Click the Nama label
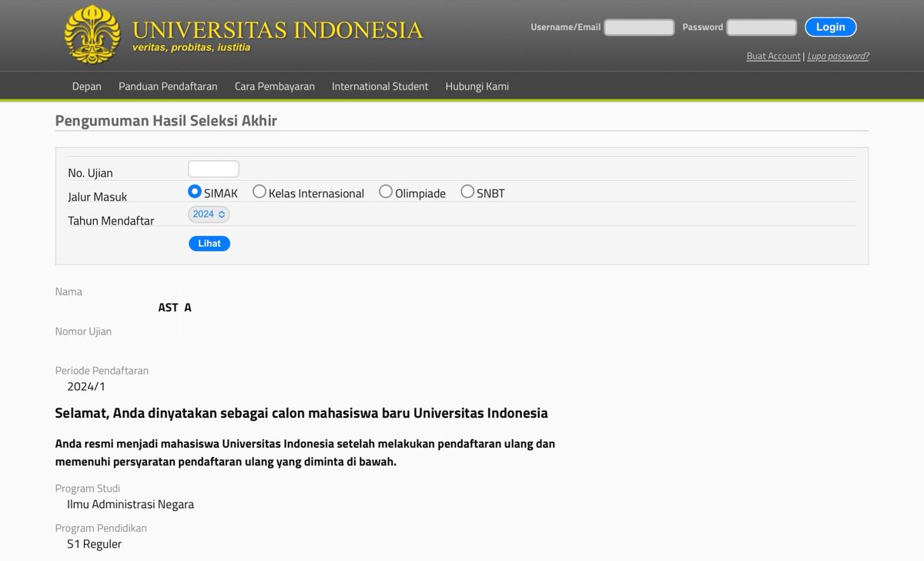This screenshot has width=924, height=561. (x=69, y=291)
